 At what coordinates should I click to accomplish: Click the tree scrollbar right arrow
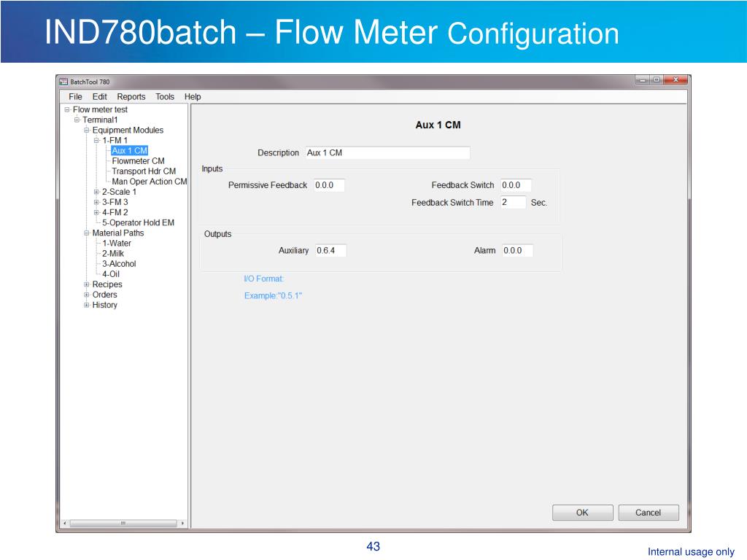pos(182,524)
